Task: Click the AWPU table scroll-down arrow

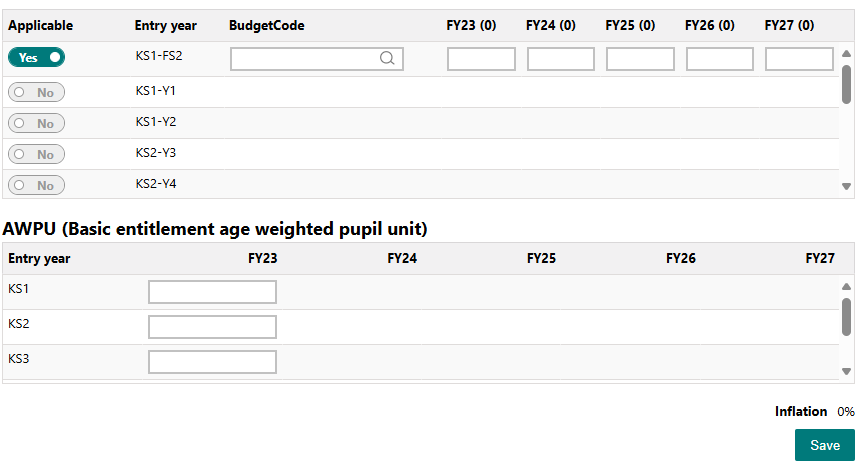Action: pos(846,371)
